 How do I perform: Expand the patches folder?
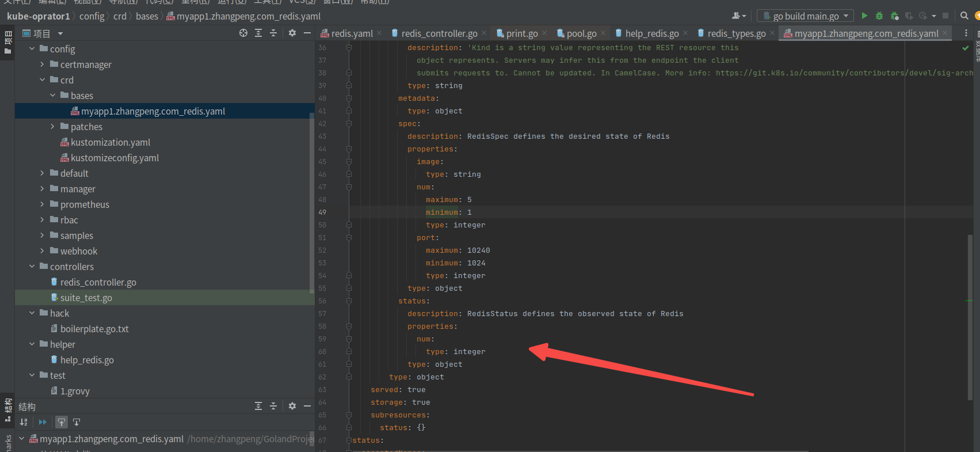point(53,127)
